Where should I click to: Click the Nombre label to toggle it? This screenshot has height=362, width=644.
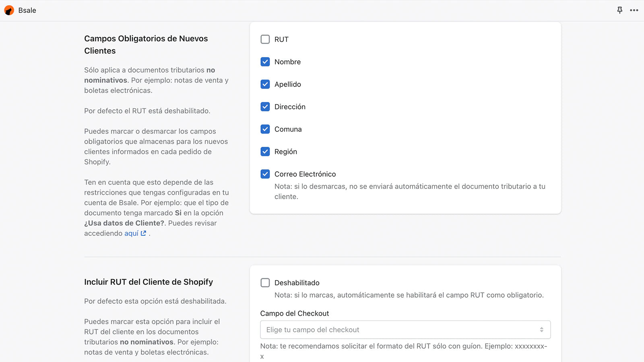[x=287, y=62]
